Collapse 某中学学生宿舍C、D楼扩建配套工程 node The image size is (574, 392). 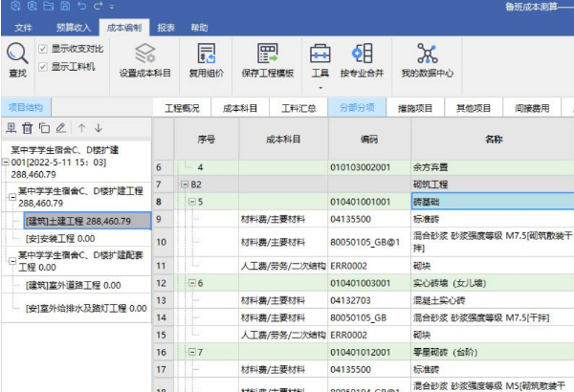pos(12,261)
